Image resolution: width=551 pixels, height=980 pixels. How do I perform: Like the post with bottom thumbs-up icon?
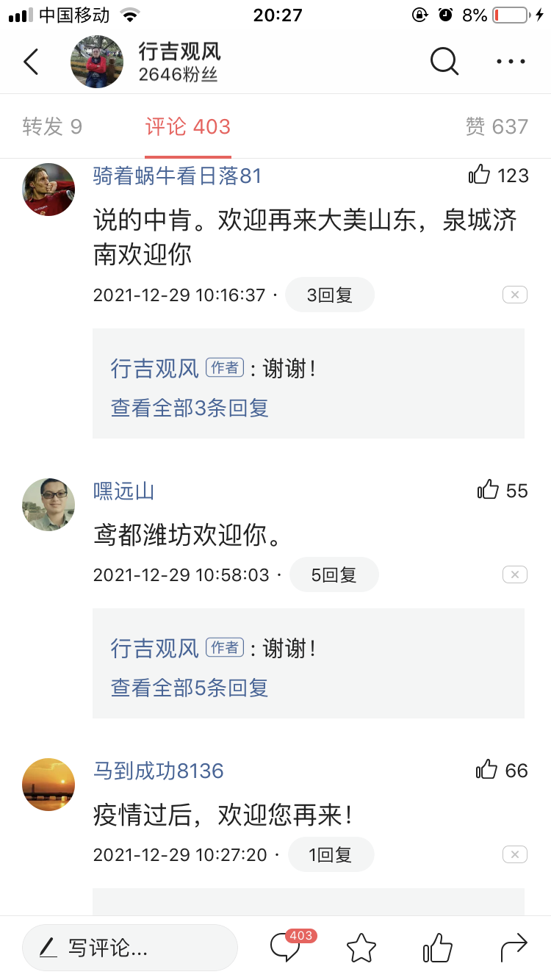pos(438,948)
